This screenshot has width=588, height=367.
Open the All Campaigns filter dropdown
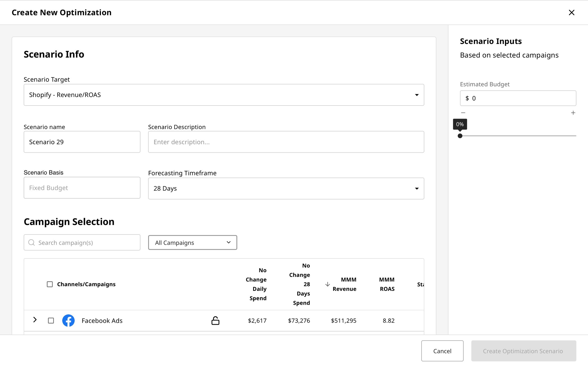(192, 242)
